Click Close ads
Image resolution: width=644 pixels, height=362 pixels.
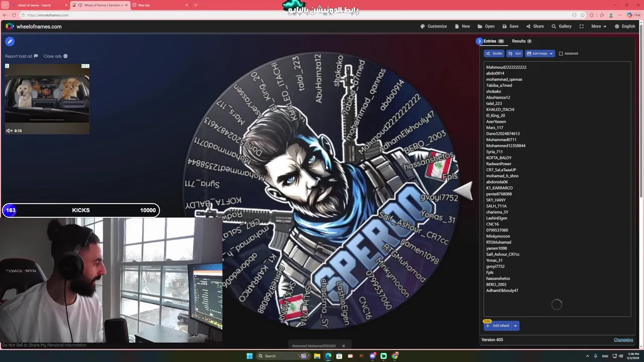click(55, 56)
